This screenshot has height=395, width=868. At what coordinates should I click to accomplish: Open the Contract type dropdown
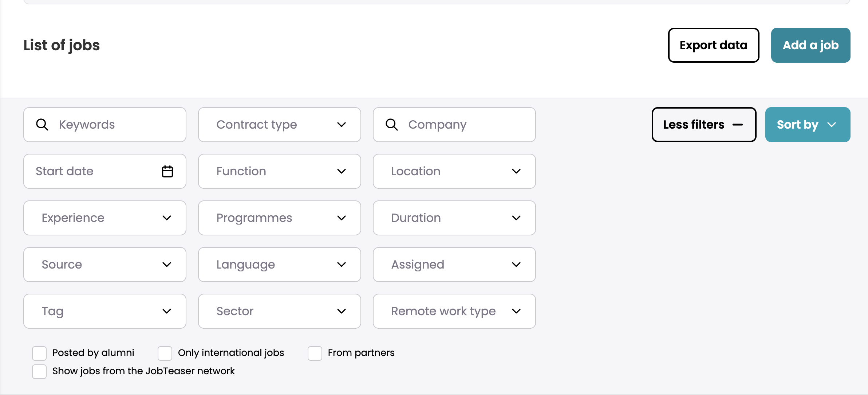point(279,125)
